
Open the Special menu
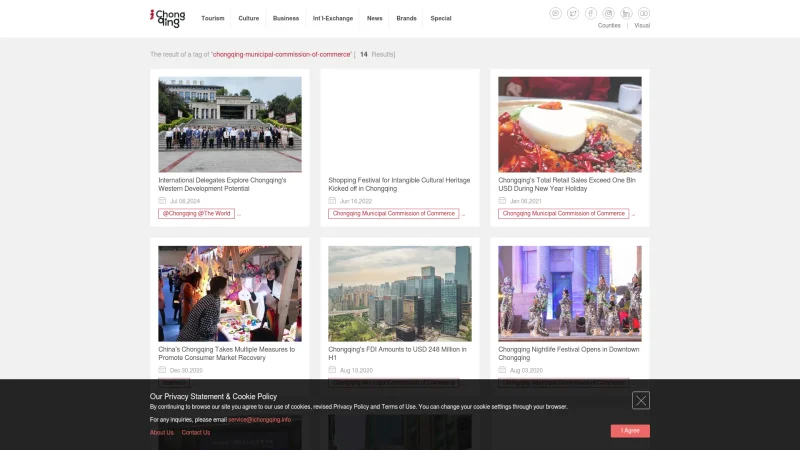(441, 18)
